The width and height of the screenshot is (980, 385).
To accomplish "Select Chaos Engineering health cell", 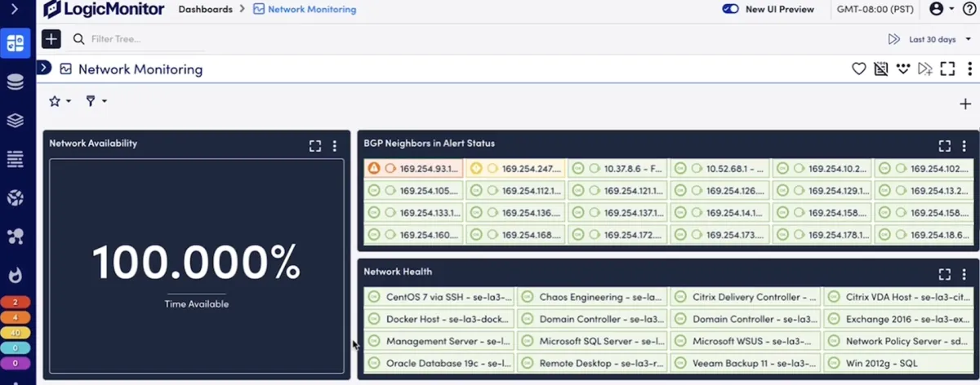I will 593,297.
